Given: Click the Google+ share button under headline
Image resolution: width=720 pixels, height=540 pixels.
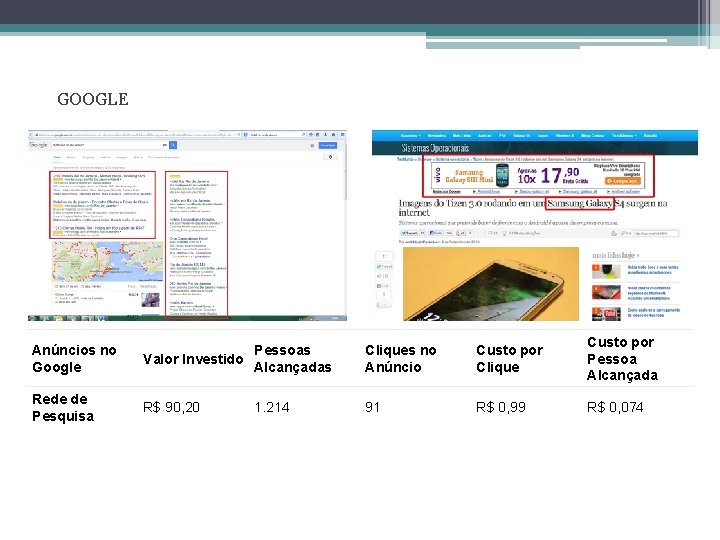Looking at the screenshot, I should coord(461,233).
